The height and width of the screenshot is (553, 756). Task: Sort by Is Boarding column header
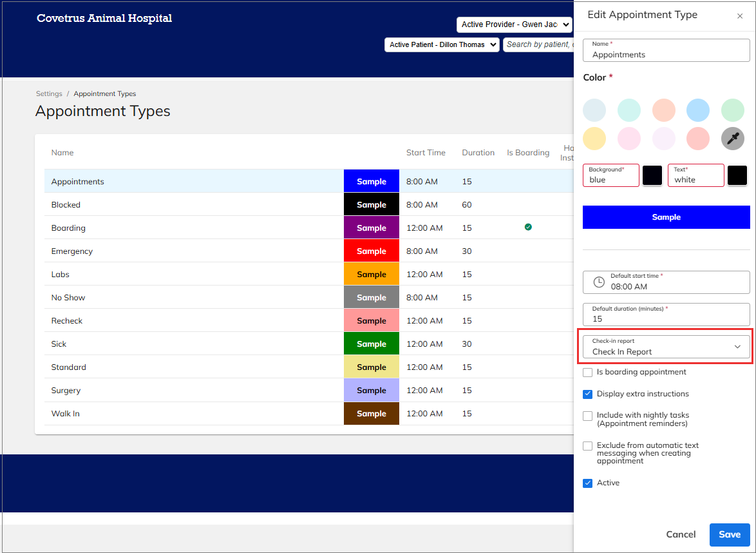[528, 153]
